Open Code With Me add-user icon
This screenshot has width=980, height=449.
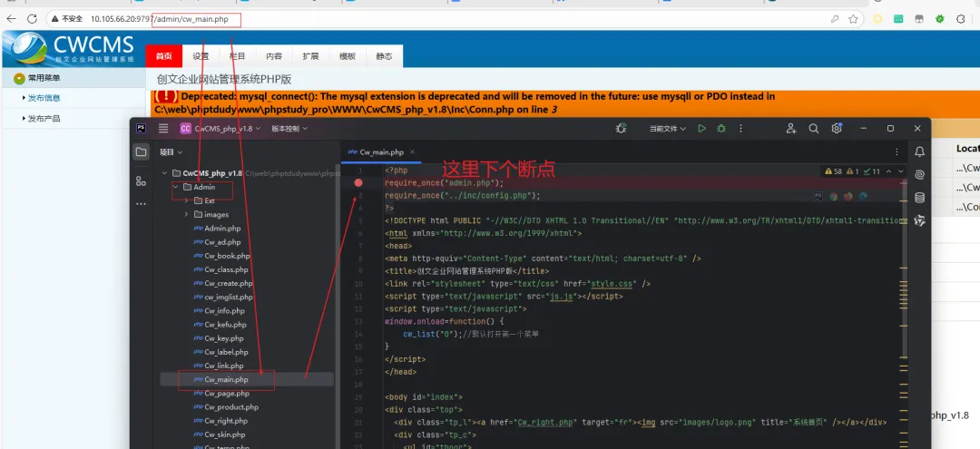point(791,128)
